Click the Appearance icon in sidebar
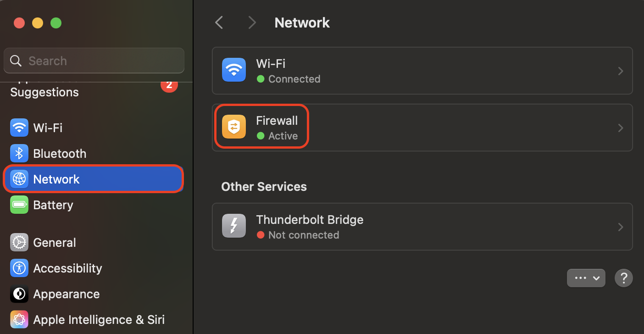 pos(19,294)
